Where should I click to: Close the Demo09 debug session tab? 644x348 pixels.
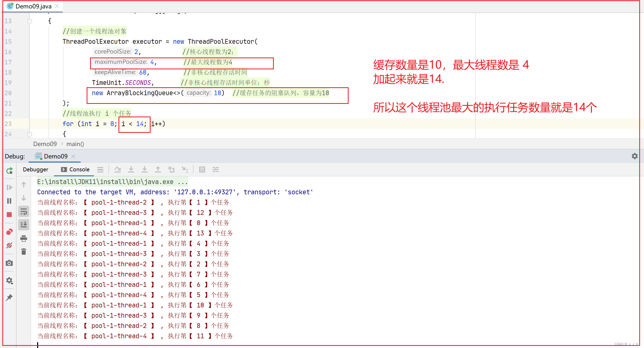(x=73, y=156)
